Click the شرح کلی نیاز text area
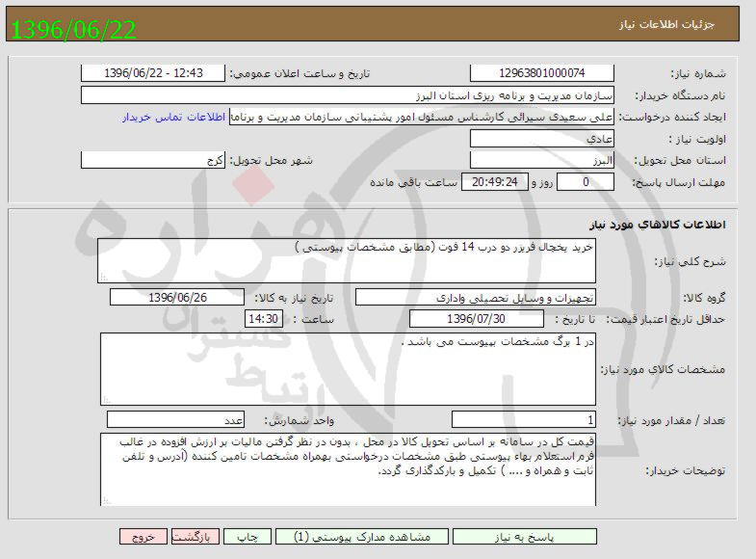 click(347, 260)
